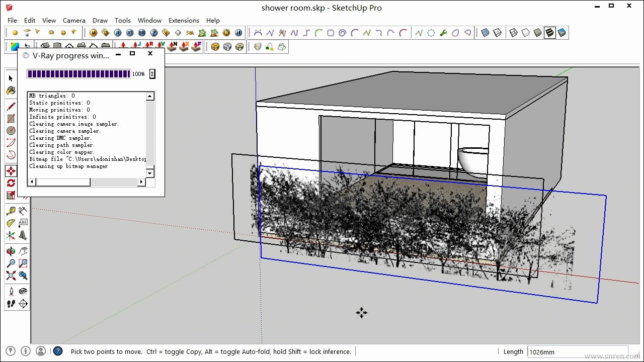
Task: Select the Look Around eye tool
Action: pos(23,292)
